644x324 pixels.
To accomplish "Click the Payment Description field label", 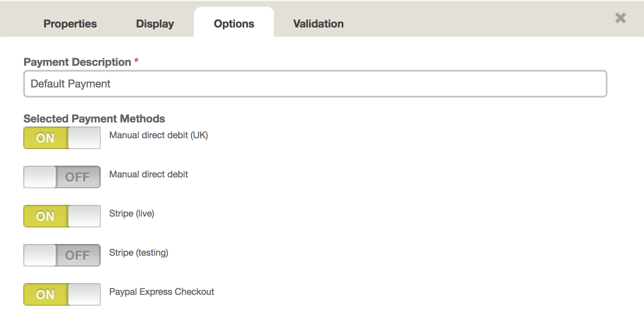I will point(77,62).
